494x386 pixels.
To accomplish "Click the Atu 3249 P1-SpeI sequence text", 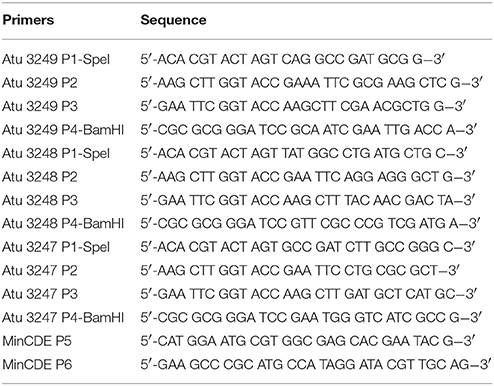I will click(x=293, y=60).
